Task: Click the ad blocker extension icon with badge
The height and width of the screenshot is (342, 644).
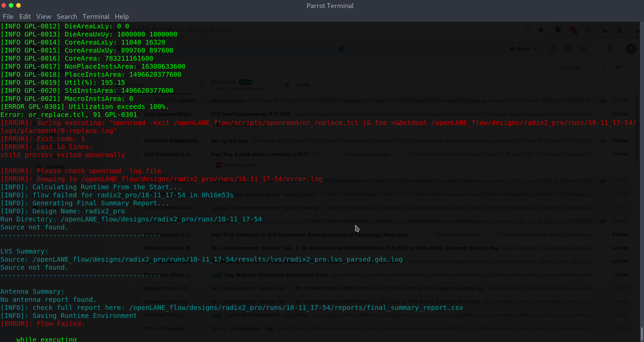Action: [573, 30]
